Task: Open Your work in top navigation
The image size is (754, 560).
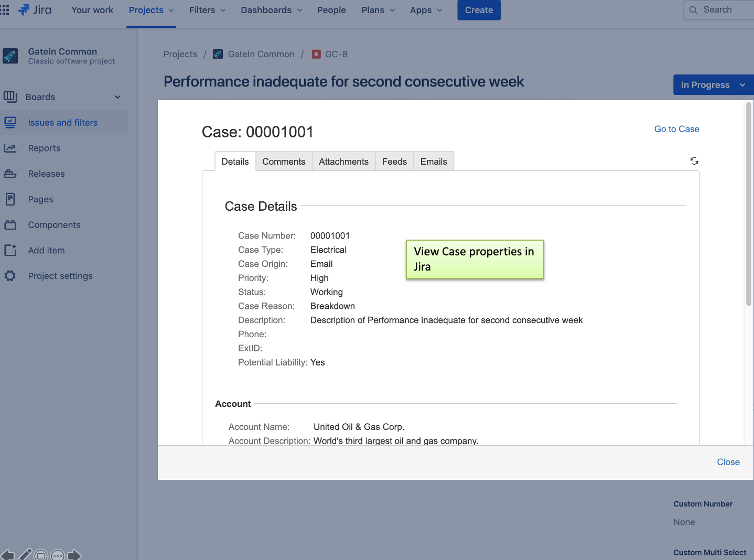Action: (92, 10)
